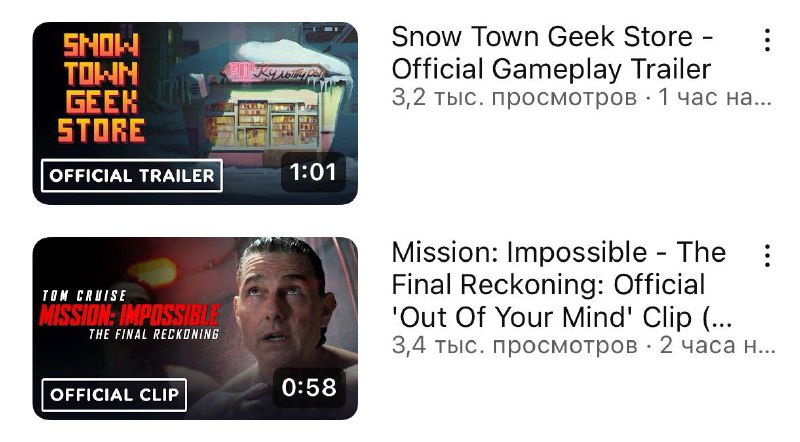Click the pixel-art Snow Town Geek Store logo
Screen dimensions: 800x442
102,88
